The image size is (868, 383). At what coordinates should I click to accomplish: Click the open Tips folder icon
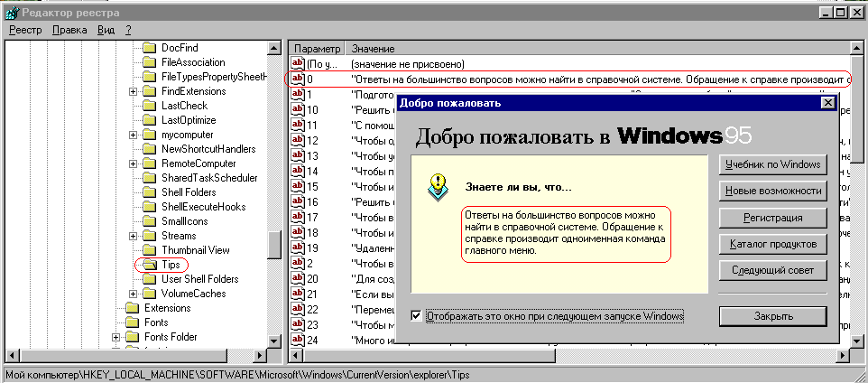coord(150,265)
